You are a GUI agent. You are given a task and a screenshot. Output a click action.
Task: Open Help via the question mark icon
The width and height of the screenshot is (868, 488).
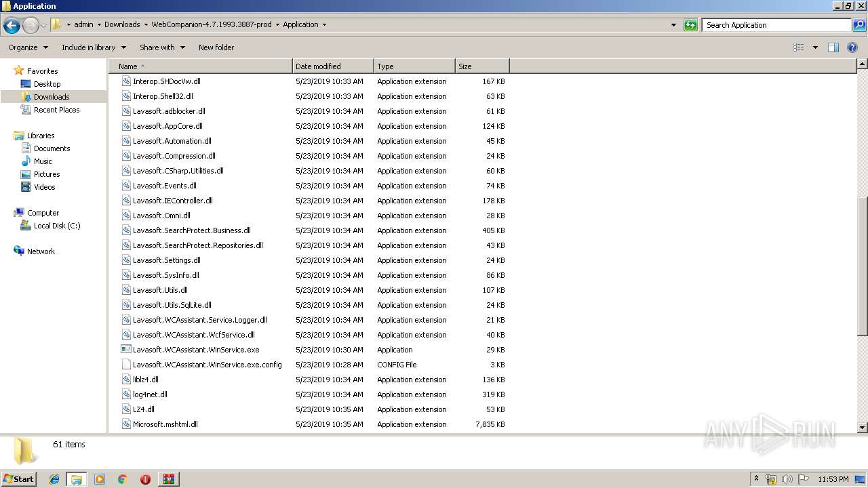(853, 47)
